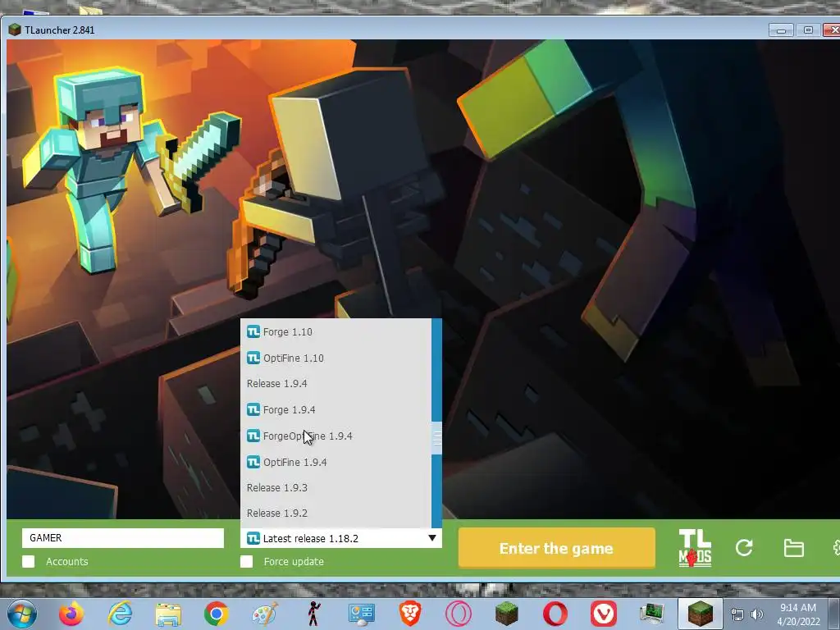The image size is (840, 630).
Task: Launch Brave browser from the taskbar
Action: 410,614
